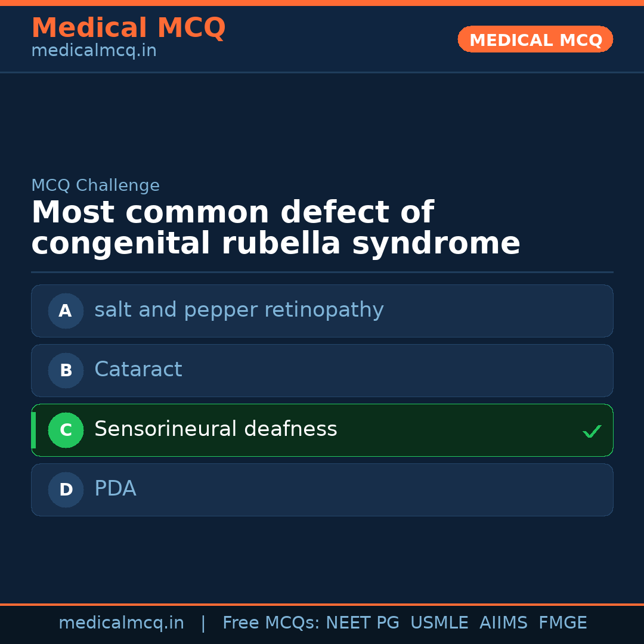
Task: Click the green checkmark icon
Action: click(x=592, y=431)
